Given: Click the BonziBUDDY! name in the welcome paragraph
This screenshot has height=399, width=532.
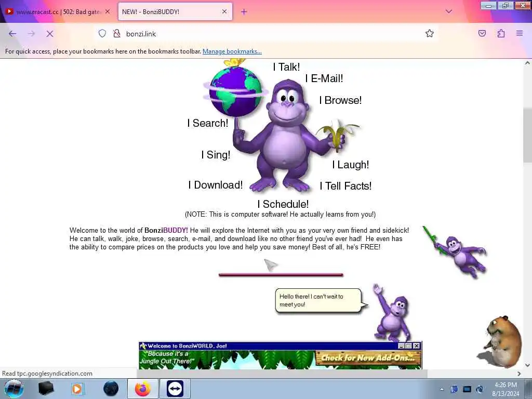Looking at the screenshot, I should pos(166,230).
